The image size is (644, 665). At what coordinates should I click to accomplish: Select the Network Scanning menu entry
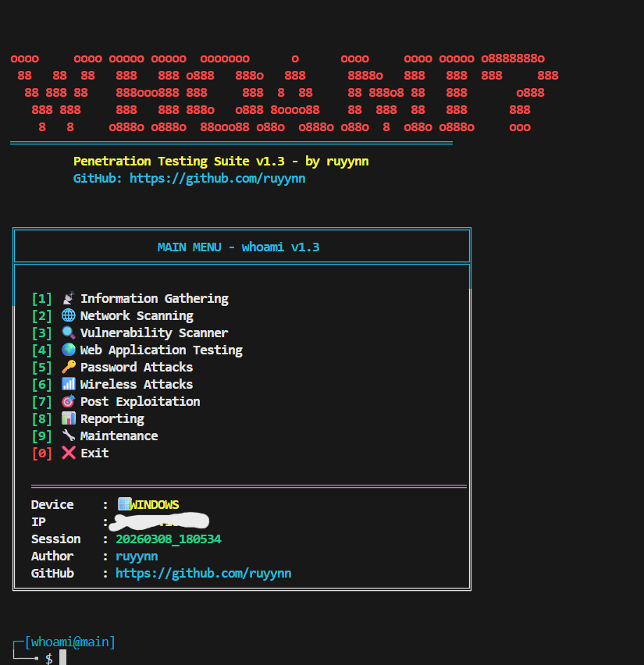[x=137, y=316]
